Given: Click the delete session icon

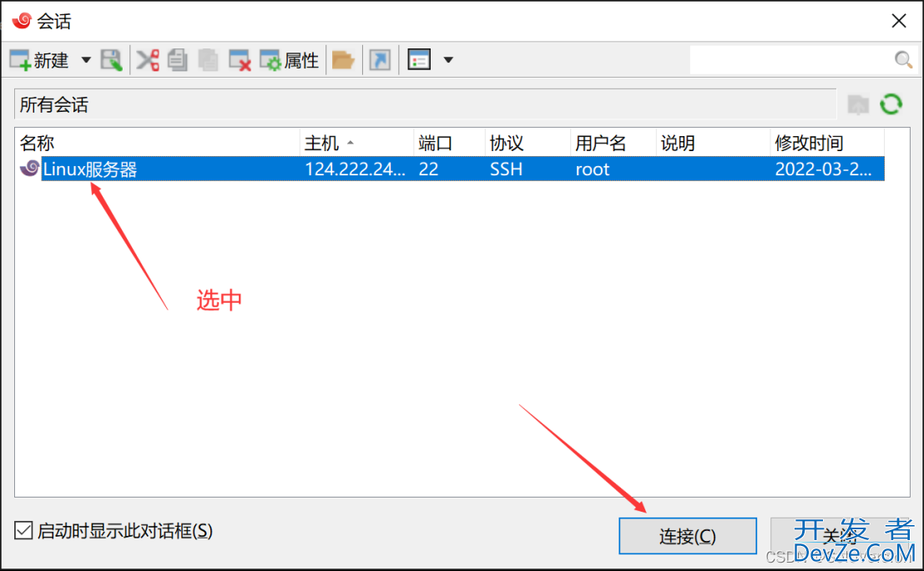Looking at the screenshot, I should pyautogui.click(x=240, y=60).
